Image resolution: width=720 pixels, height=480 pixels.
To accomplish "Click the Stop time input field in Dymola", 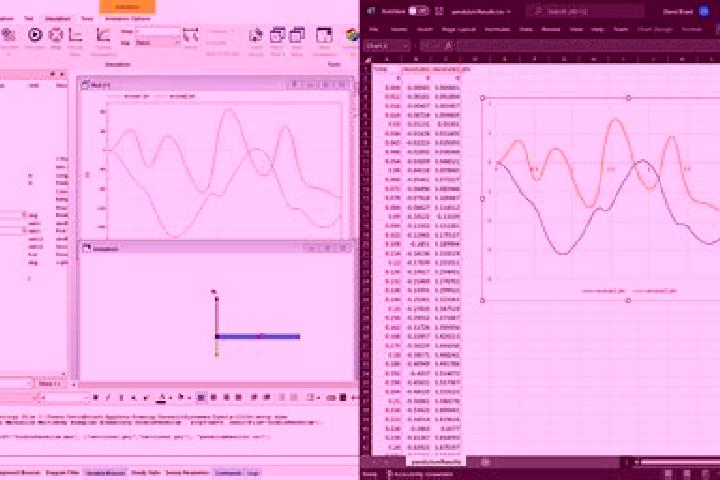I will point(158,32).
